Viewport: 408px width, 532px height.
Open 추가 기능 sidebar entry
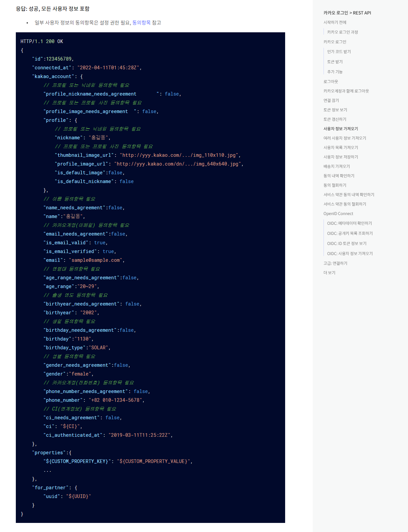pyautogui.click(x=335, y=72)
